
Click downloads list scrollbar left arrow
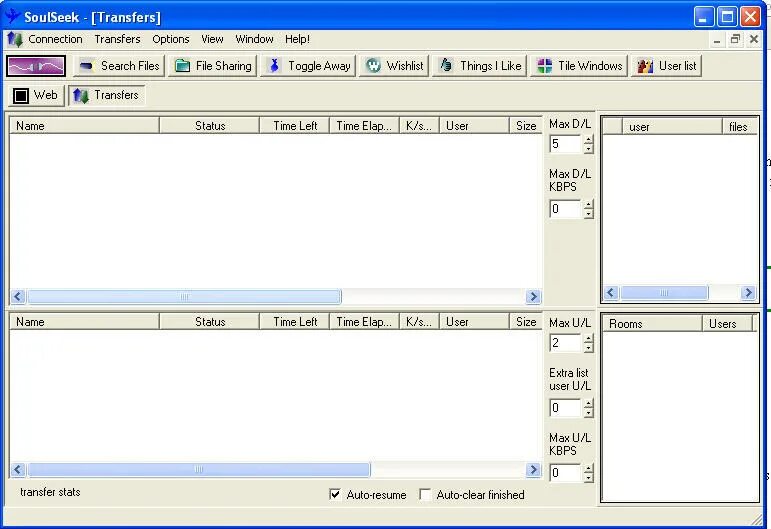coord(18,296)
